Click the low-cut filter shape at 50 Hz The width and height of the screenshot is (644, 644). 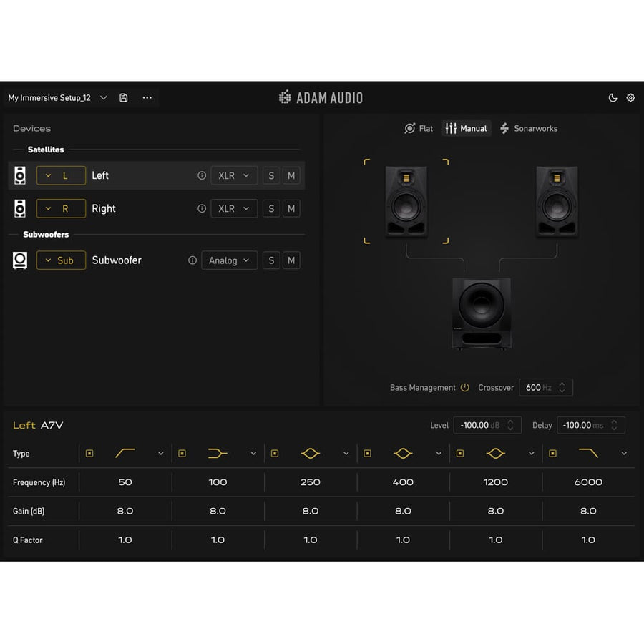point(125,454)
